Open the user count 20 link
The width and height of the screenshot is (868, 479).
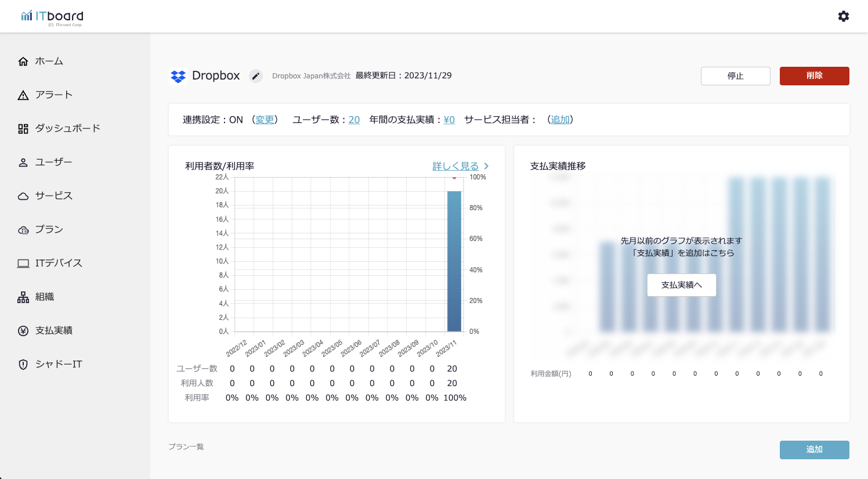click(x=354, y=120)
